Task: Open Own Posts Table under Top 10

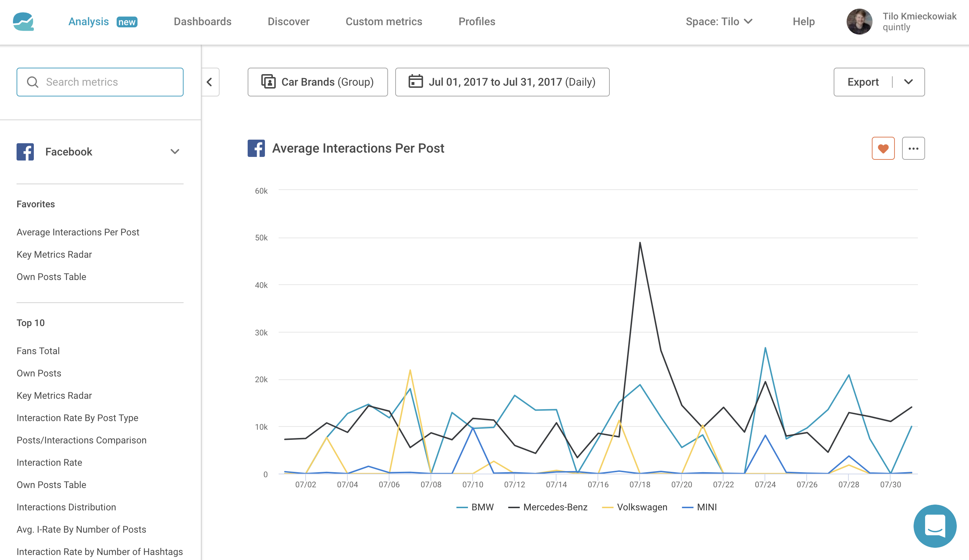Action: (x=51, y=485)
